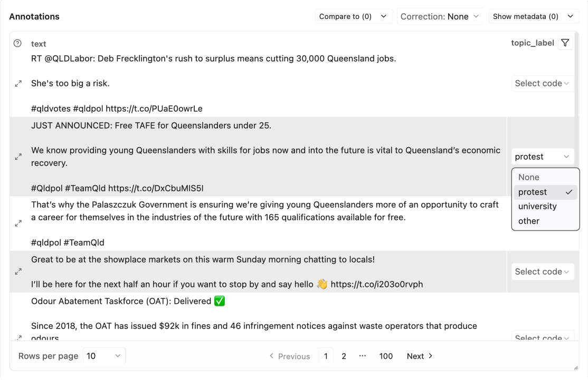Click the Annotations heading
588x384 pixels.
pos(34,16)
